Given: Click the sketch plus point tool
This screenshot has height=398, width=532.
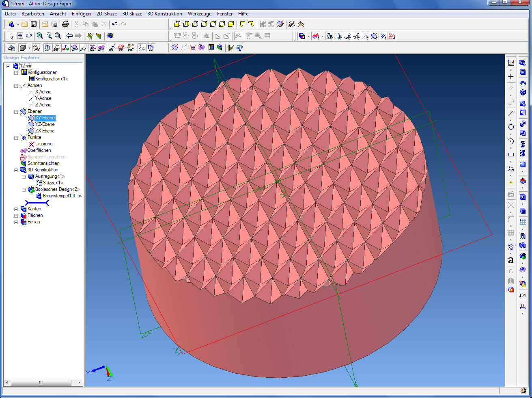Looking at the screenshot, I should (x=511, y=76).
